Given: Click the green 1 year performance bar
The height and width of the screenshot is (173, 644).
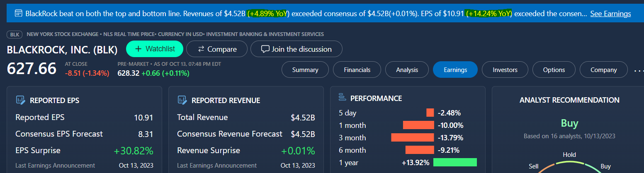Looking at the screenshot, I should [455, 162].
